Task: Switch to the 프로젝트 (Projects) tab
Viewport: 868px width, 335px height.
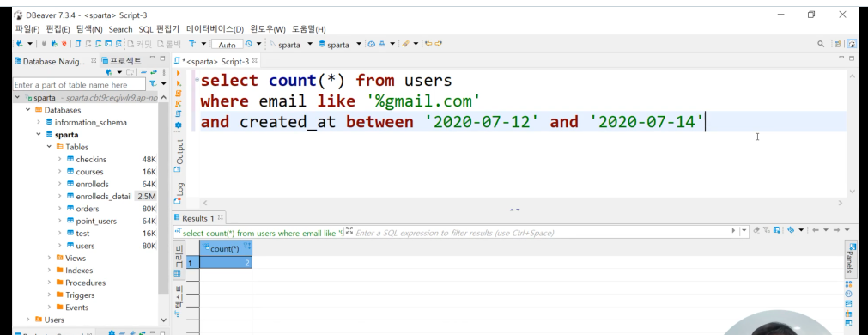Action: pos(121,62)
